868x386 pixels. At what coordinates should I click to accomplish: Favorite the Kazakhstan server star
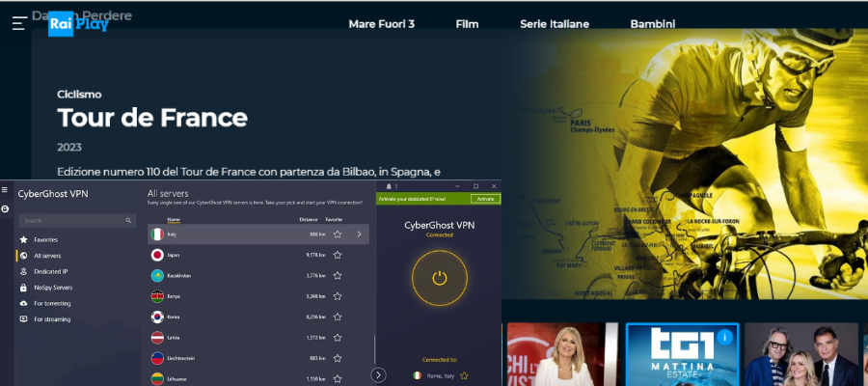click(338, 276)
